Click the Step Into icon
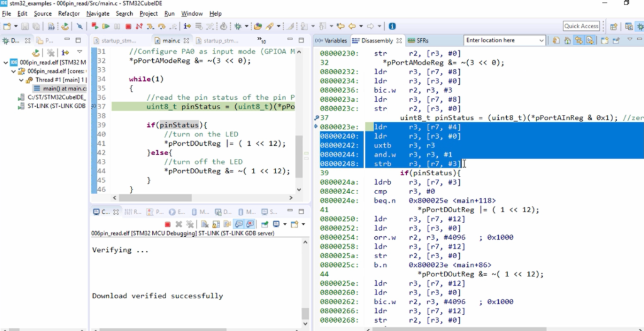Screen dimensions: 644x331 (x=150, y=26)
